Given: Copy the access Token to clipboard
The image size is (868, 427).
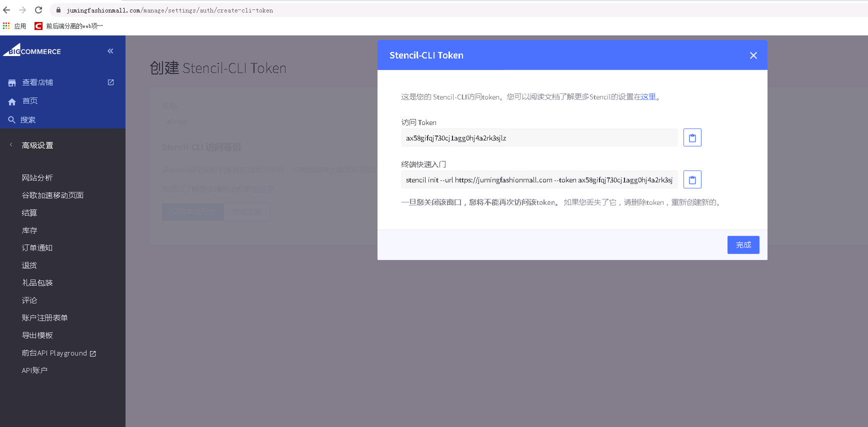Looking at the screenshot, I should click(692, 137).
